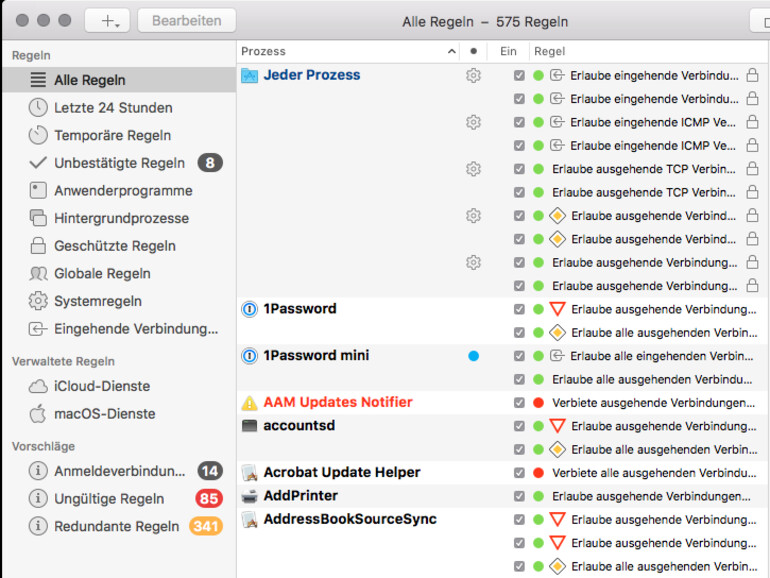Uncheck the Acrobat Update Helper rule checkbox
The width and height of the screenshot is (770, 578).
pos(518,473)
